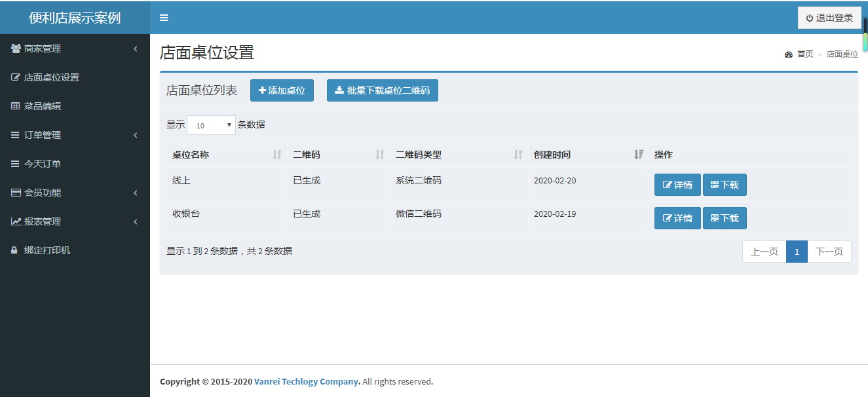868x397 pixels.
Task: Open 菜品编辑 in the sidebar
Action: pos(75,106)
